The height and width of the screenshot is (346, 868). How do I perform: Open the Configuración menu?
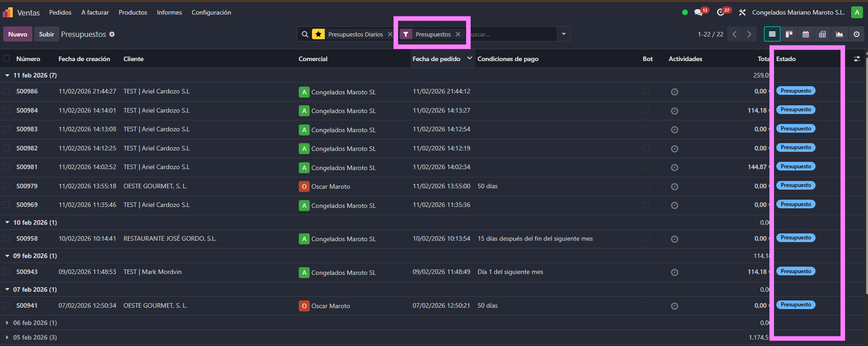point(211,12)
